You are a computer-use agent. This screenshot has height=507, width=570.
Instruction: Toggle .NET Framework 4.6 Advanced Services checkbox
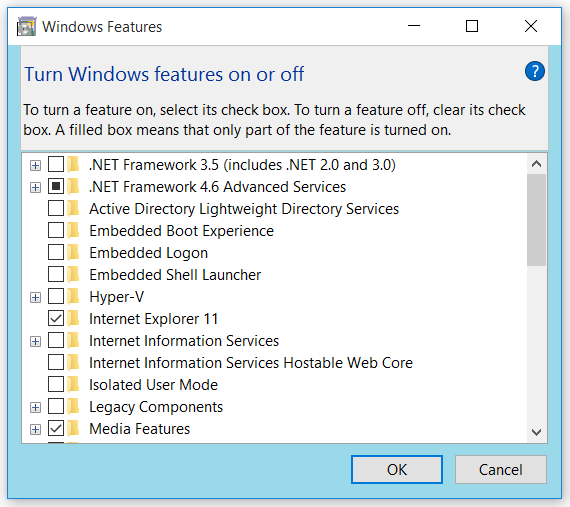point(56,187)
